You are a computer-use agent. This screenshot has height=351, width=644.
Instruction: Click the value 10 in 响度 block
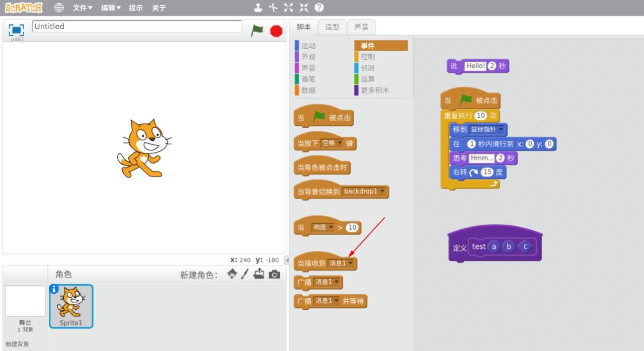(353, 227)
